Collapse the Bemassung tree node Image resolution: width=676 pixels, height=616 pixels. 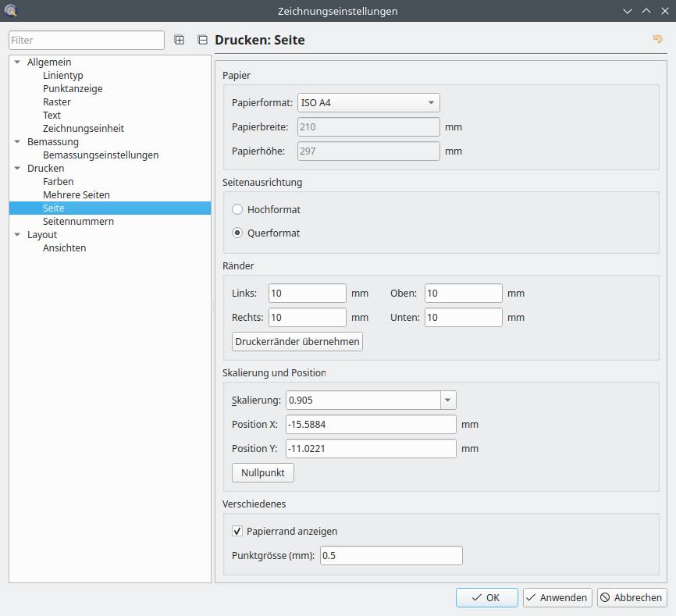(x=17, y=142)
